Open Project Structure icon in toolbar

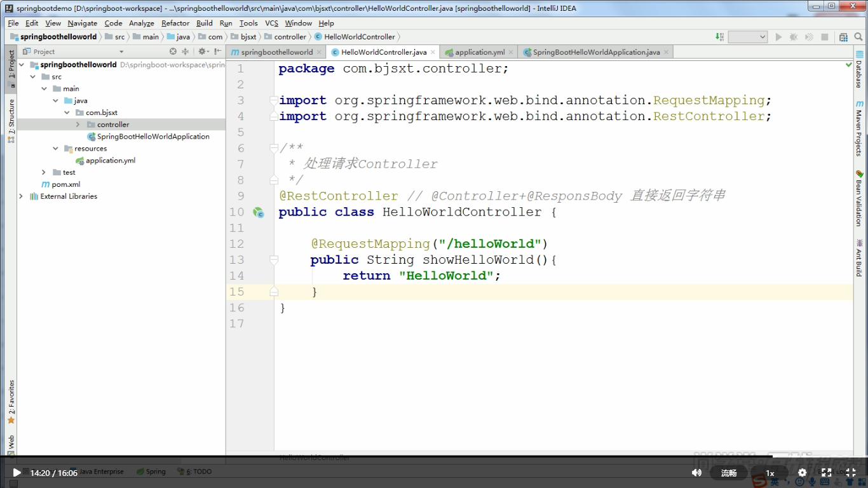pyautogui.click(x=843, y=37)
